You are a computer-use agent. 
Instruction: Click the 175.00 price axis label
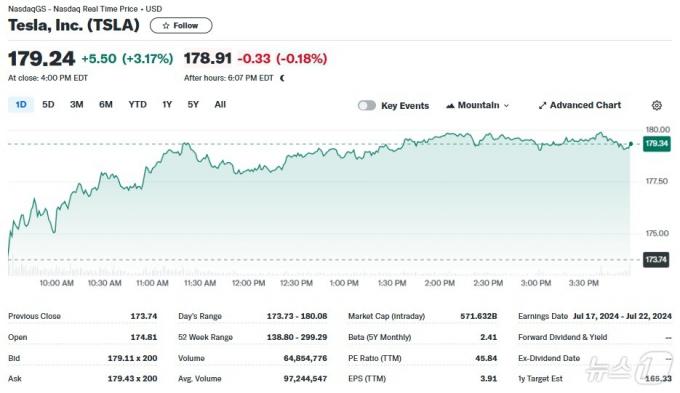pyautogui.click(x=657, y=233)
